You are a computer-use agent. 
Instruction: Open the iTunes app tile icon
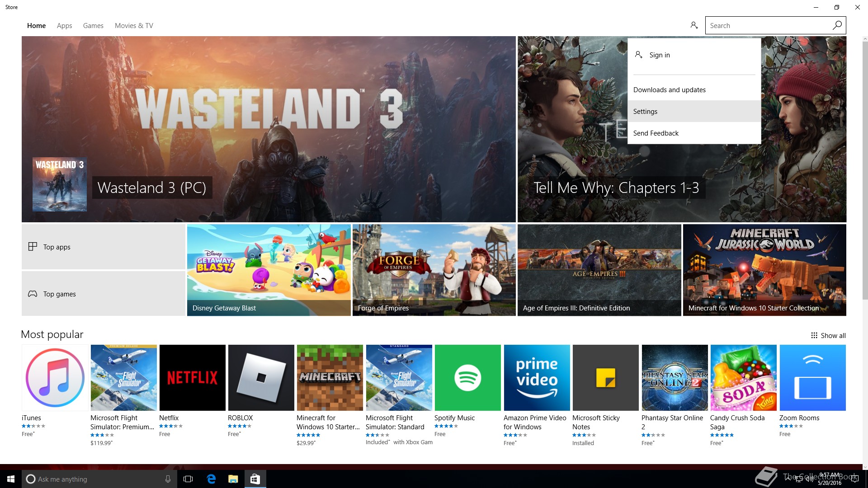[x=55, y=378]
